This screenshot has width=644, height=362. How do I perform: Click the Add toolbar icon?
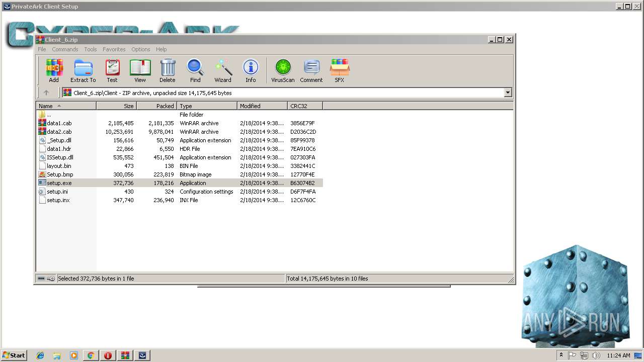pyautogui.click(x=54, y=70)
